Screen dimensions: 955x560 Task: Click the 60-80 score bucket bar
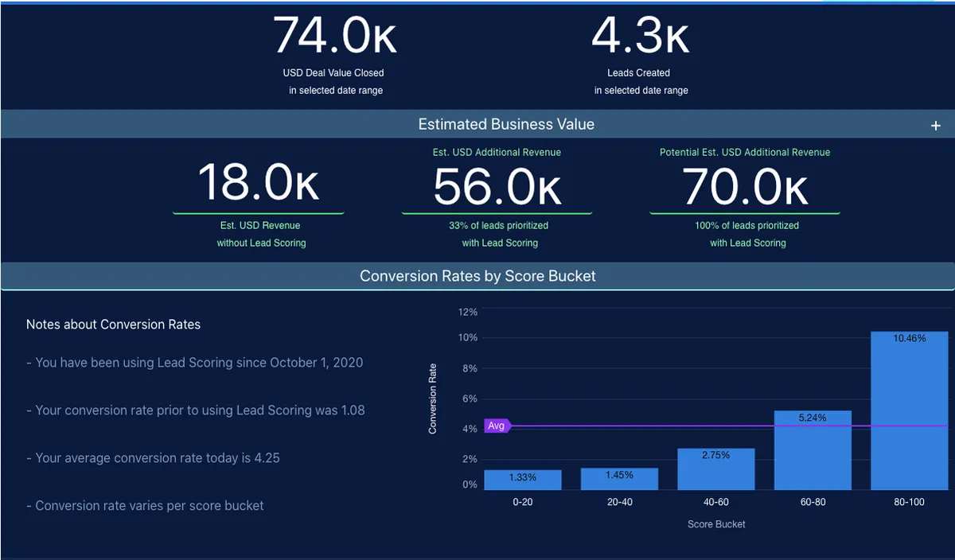point(813,449)
